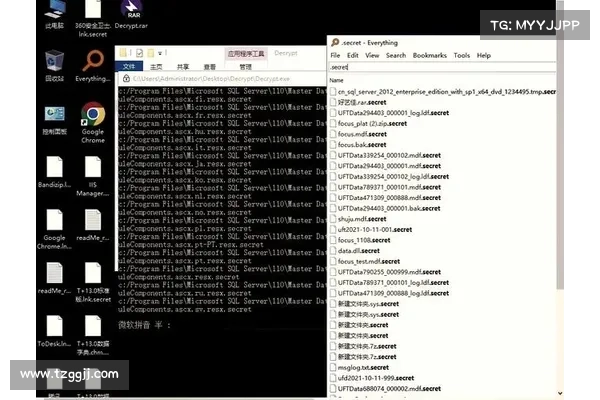Image resolution: width=600 pixels, height=400 pixels.
Task: Open the File menu in Everything
Action: click(335, 56)
